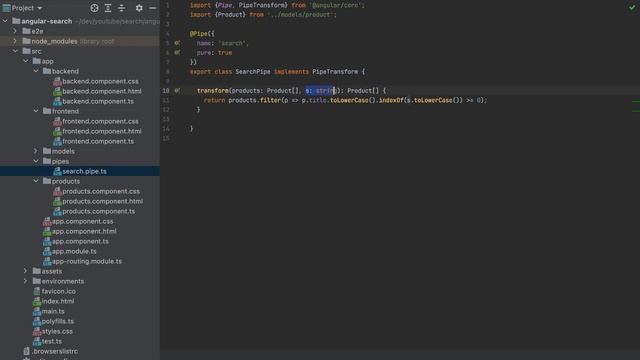
Task: Click the SearchPipe class name in code
Action: pos(253,71)
